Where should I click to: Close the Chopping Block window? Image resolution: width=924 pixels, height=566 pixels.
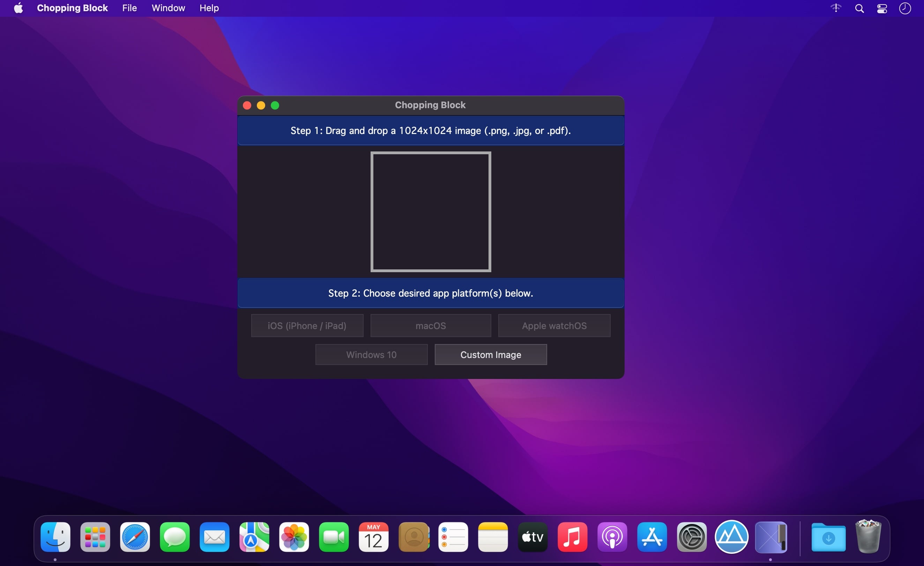247,105
